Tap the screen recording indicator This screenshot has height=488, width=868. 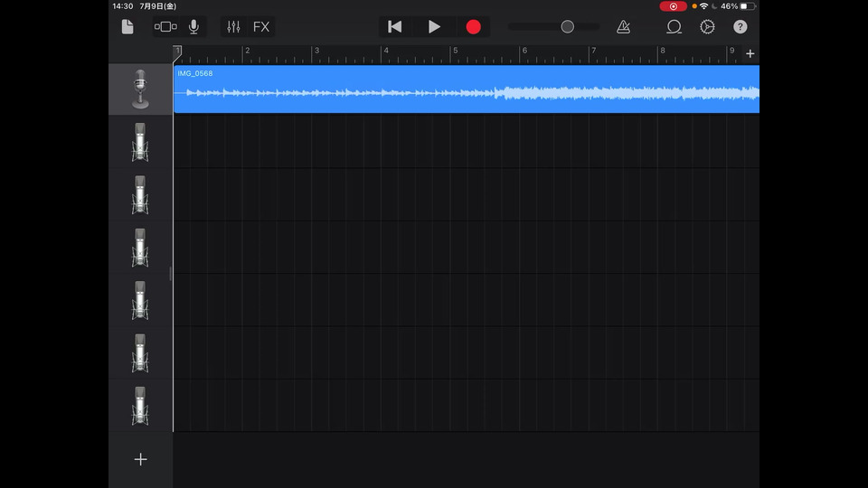(673, 6)
